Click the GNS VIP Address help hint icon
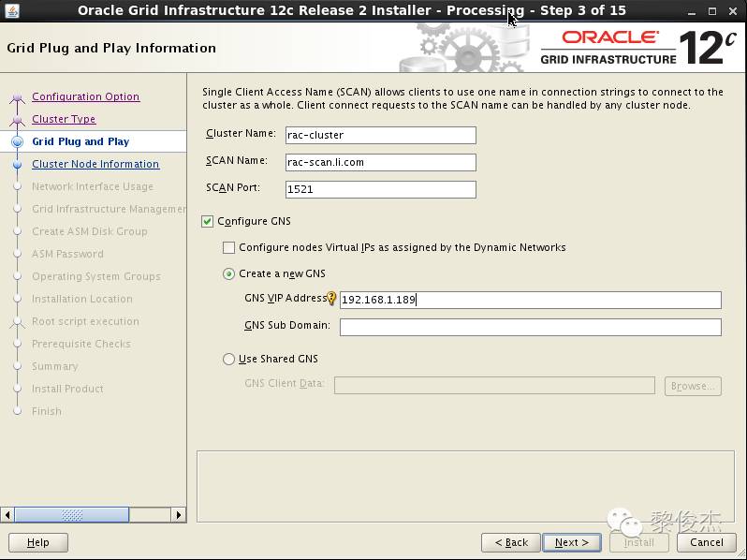This screenshot has width=747, height=560. coord(331,299)
